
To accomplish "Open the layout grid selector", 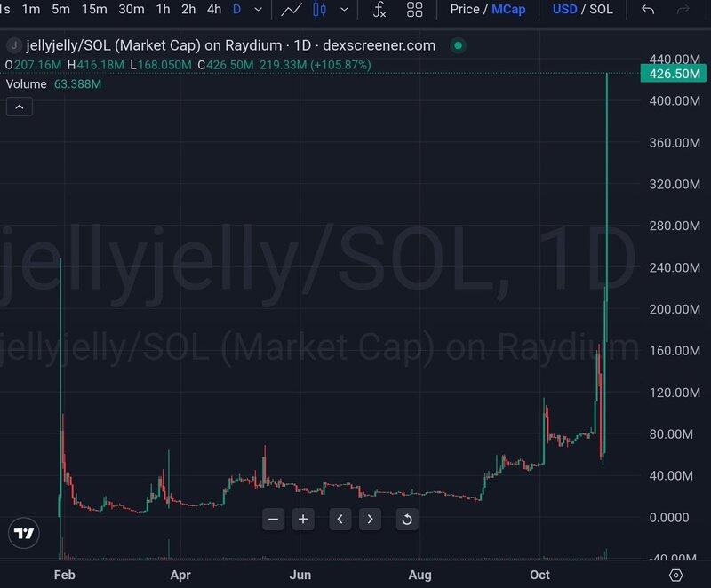I will 415,10.
